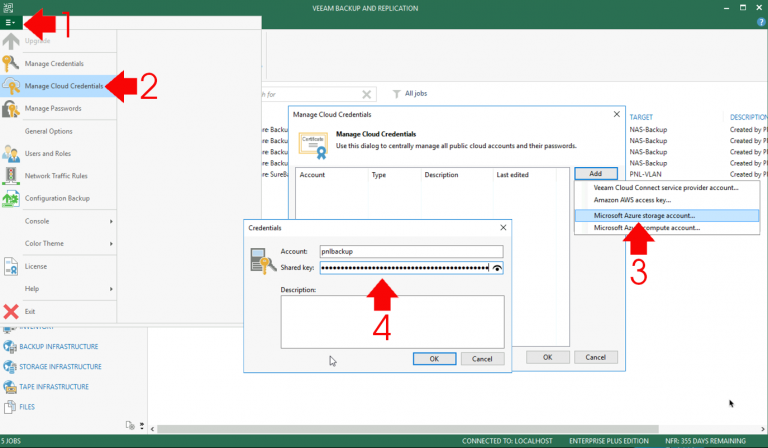The height and width of the screenshot is (448, 768).
Task: Click the Configuration Backup icon
Action: click(x=10, y=198)
